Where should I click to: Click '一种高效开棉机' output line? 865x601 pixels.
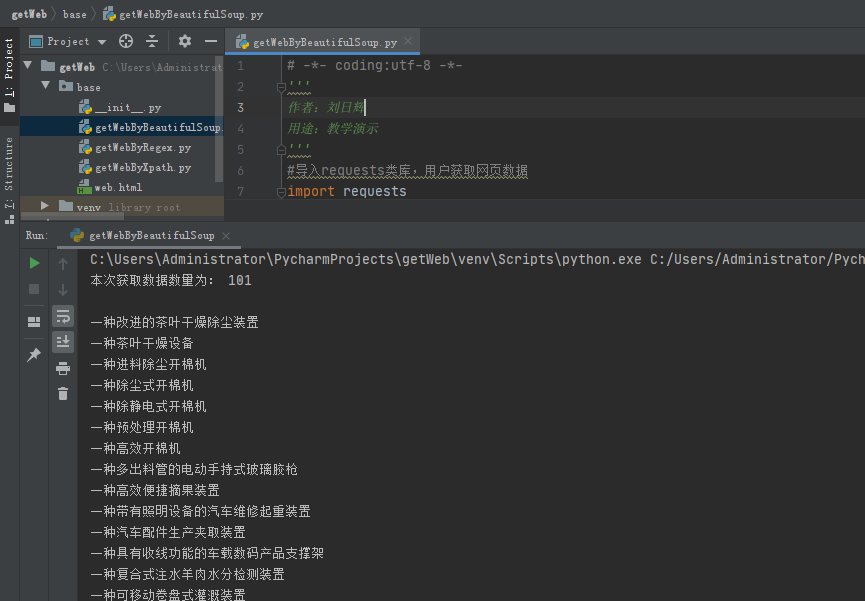click(135, 448)
